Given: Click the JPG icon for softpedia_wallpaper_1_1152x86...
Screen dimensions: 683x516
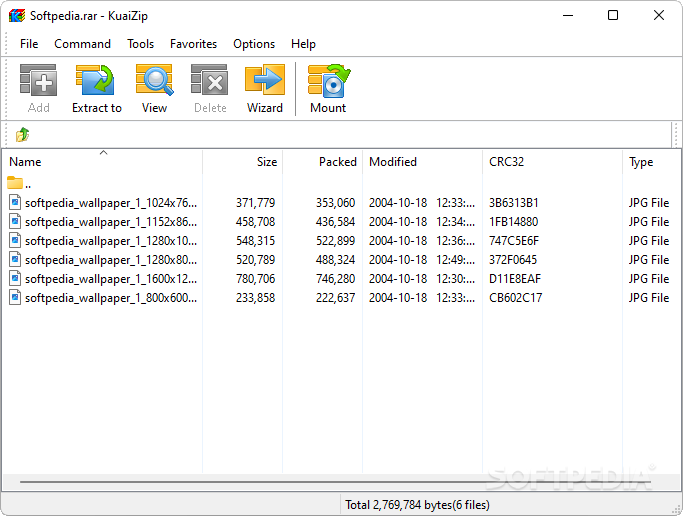Looking at the screenshot, I should [15, 222].
